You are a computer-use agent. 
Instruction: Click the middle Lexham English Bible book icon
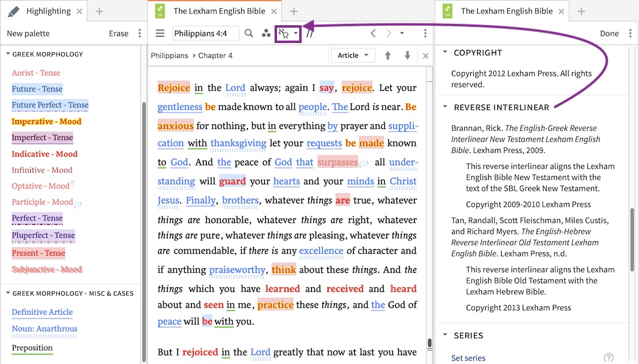coord(160,12)
